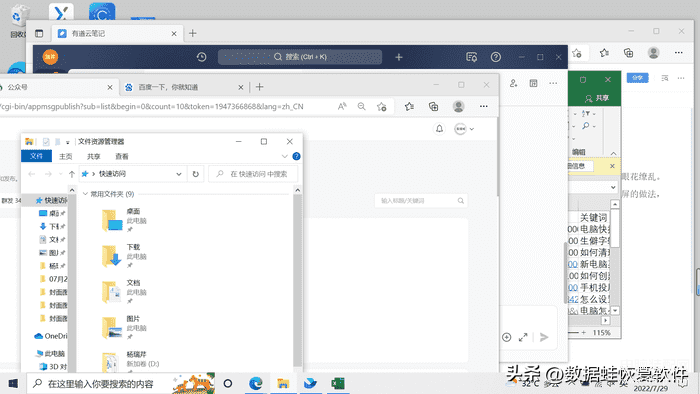
Task: Click profile avatar in front Edge
Action: [458, 107]
